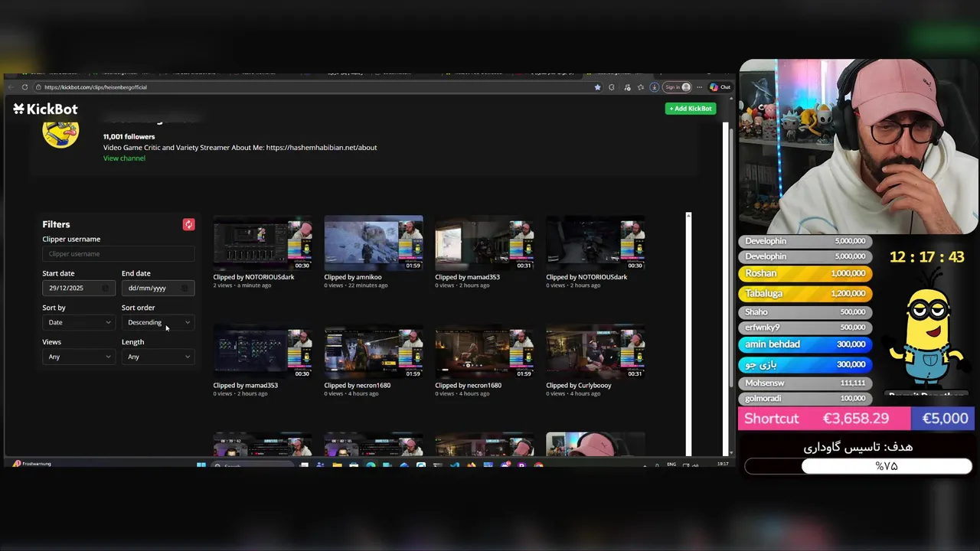The width and height of the screenshot is (980, 551).
Task: Click the Roshan 1,000,000 donor row
Action: click(805, 273)
